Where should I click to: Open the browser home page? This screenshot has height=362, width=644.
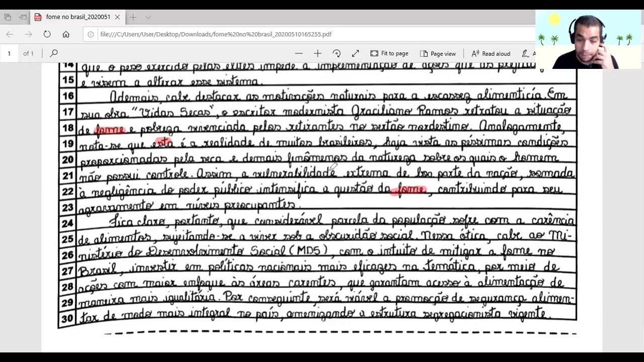tap(66, 34)
